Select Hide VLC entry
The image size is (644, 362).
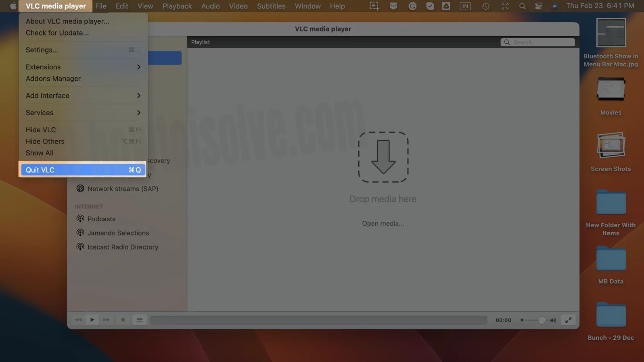tap(83, 130)
